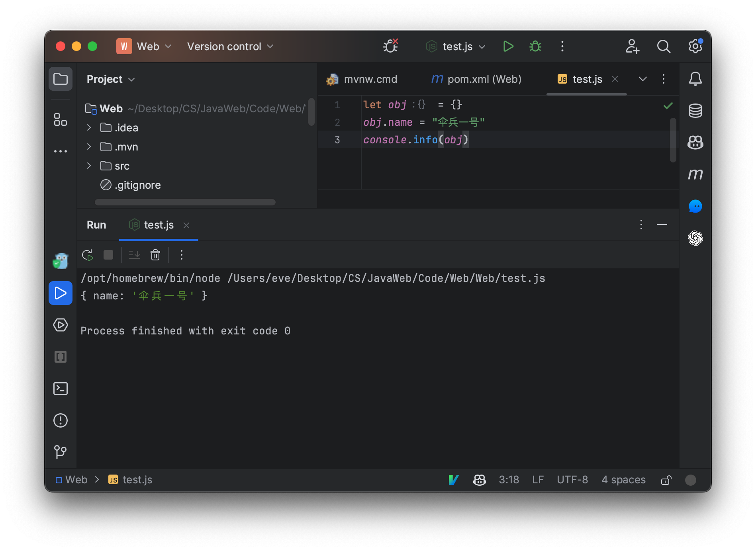
Task: Toggle scroll to end in Run console
Action: [x=135, y=255]
